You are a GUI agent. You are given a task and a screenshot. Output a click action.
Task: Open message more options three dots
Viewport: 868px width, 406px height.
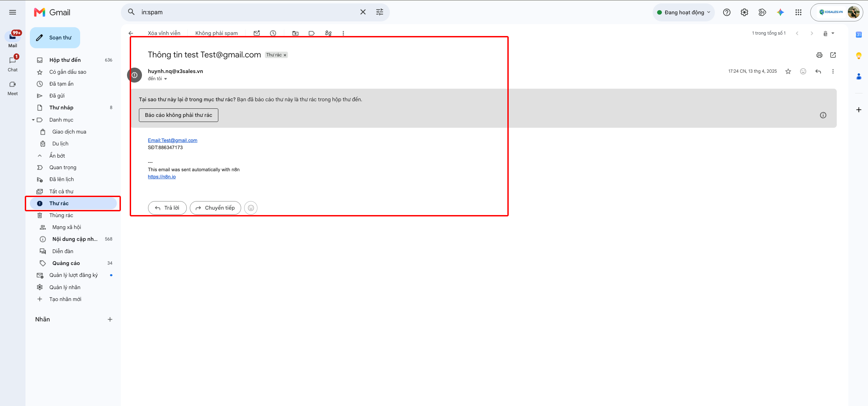coord(833,71)
